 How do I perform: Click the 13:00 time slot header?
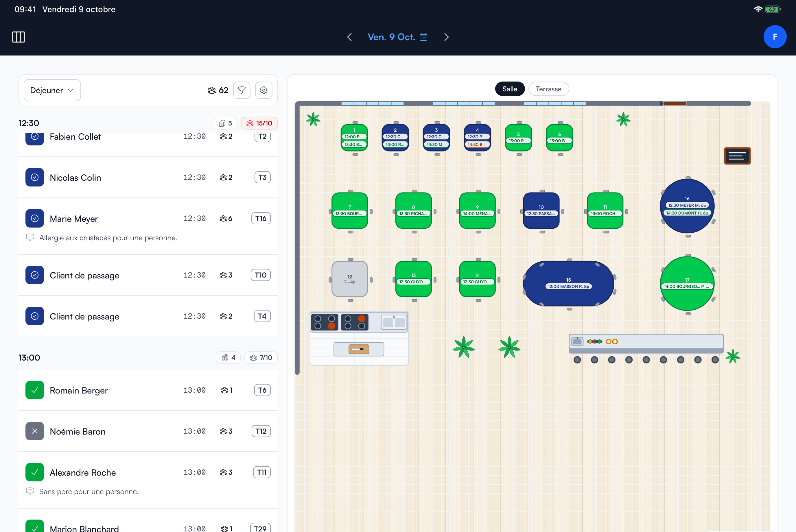click(x=29, y=358)
